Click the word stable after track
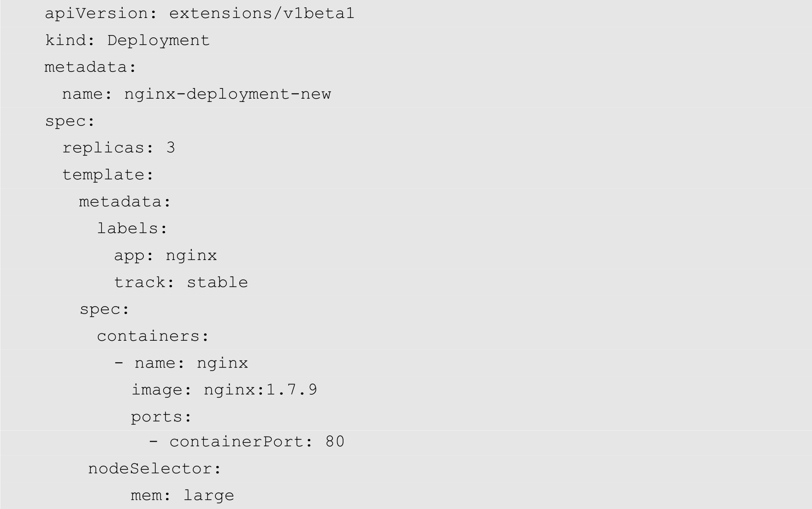812x509 pixels. 217,282
